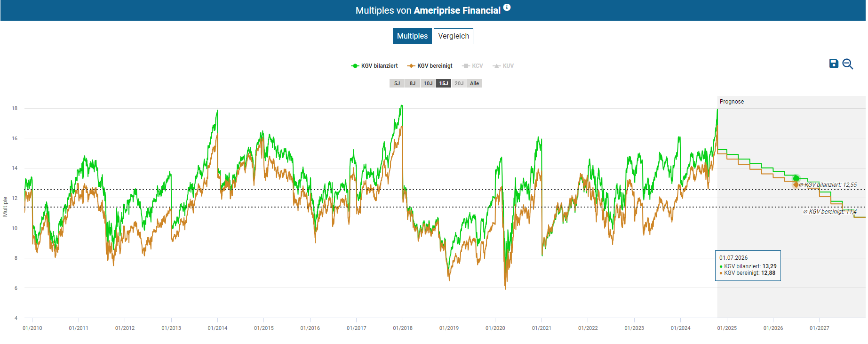Click the orange diamond forecast marker

(796, 184)
